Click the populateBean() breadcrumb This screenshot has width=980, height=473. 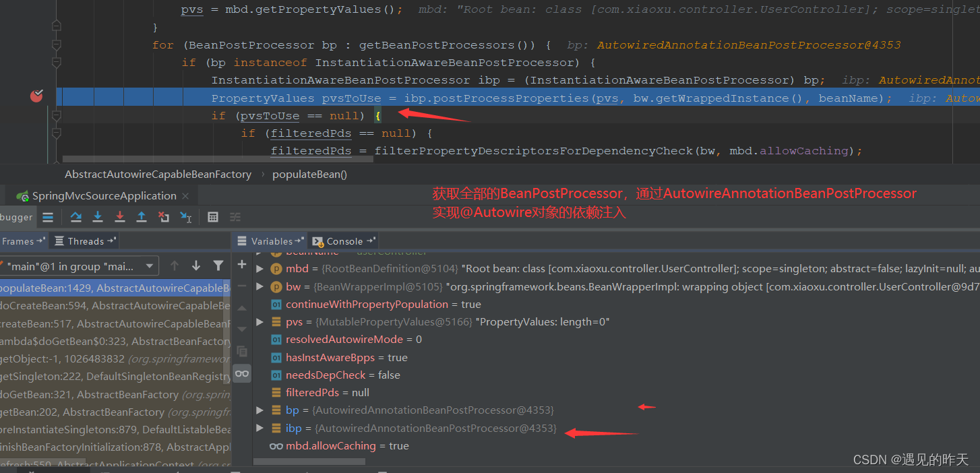[x=309, y=174]
